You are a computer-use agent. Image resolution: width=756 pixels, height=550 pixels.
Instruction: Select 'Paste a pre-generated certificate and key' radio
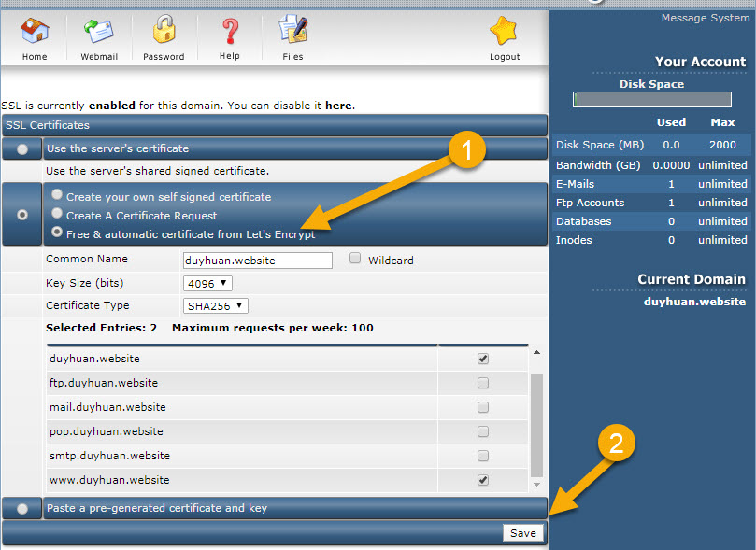[x=22, y=509]
